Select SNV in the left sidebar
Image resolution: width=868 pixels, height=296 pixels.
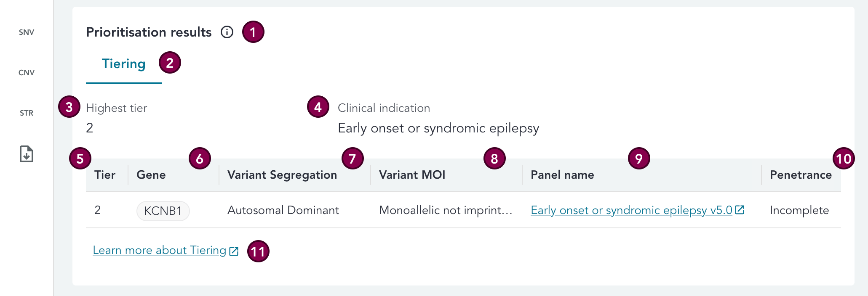(x=27, y=32)
